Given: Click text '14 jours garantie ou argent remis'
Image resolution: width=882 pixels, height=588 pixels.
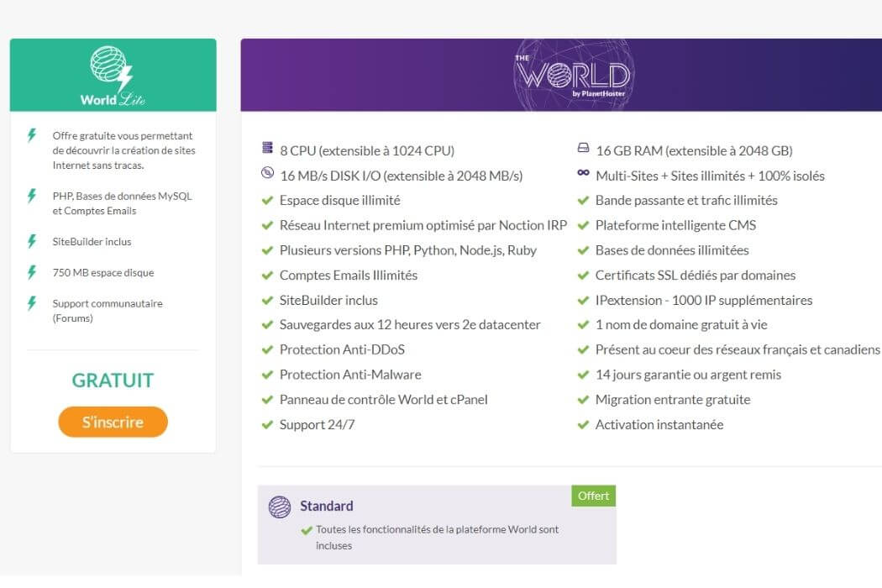Looking at the screenshot, I should point(688,375).
